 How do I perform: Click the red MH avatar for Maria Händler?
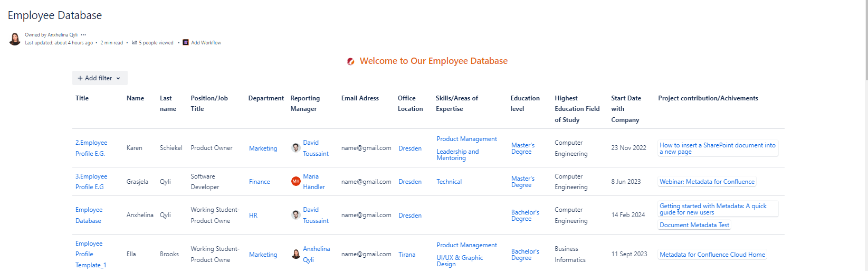[x=296, y=181]
